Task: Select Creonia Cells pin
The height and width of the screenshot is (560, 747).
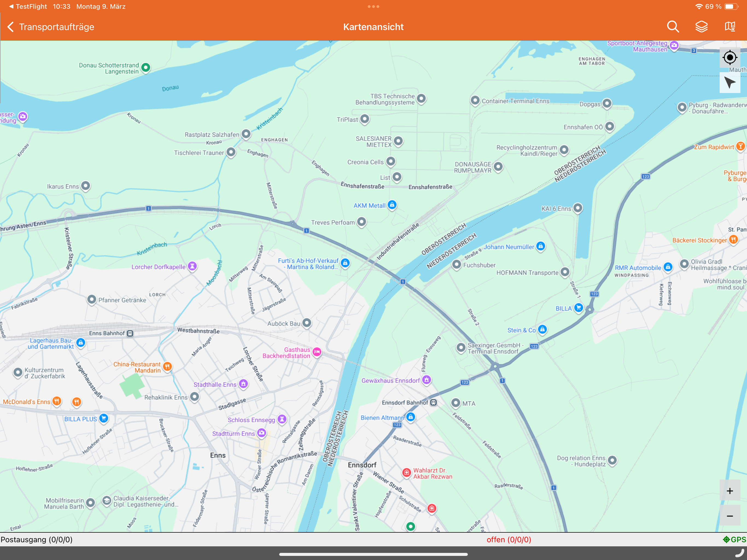Action: tap(390, 161)
